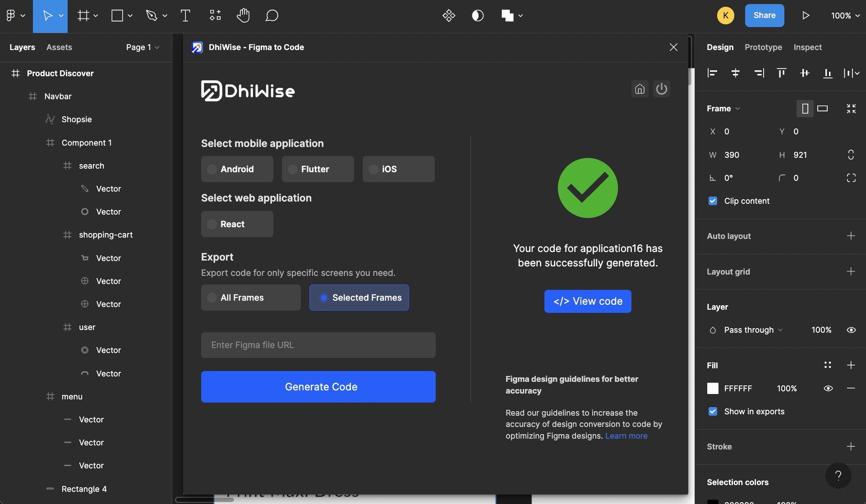The width and height of the screenshot is (866, 504).
Task: Open the Figma main menu icon
Action: (11, 16)
